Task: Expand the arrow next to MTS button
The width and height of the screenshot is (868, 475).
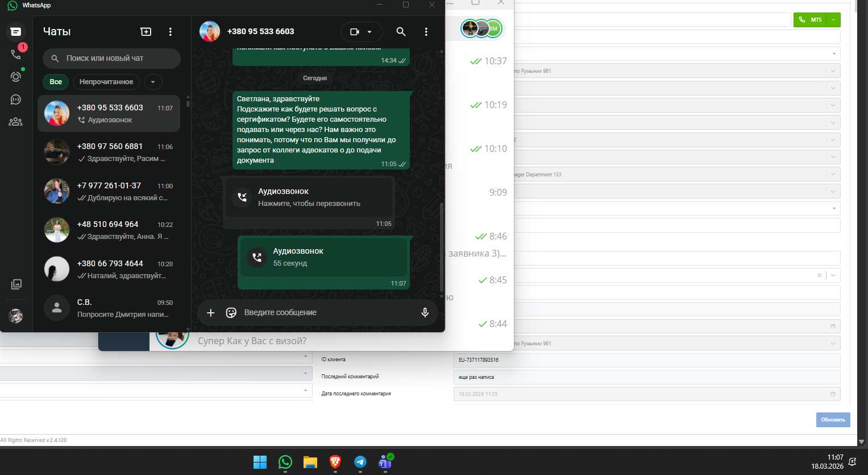Action: point(833,20)
